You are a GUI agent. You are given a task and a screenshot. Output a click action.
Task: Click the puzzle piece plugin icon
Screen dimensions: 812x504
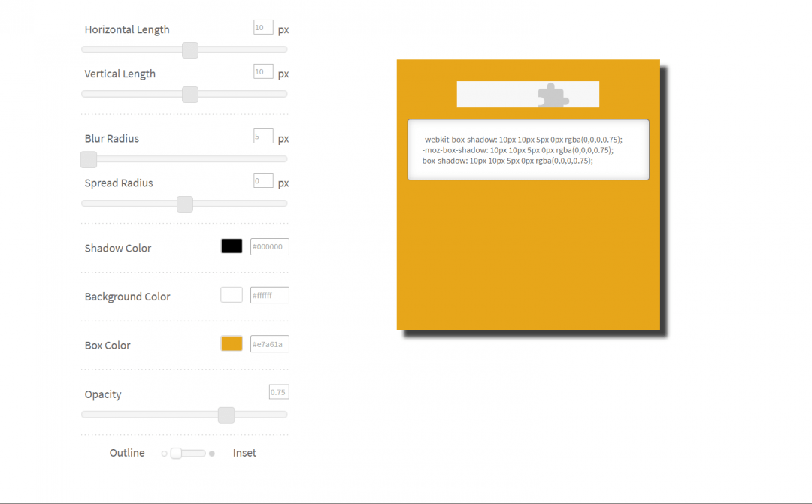click(x=553, y=95)
